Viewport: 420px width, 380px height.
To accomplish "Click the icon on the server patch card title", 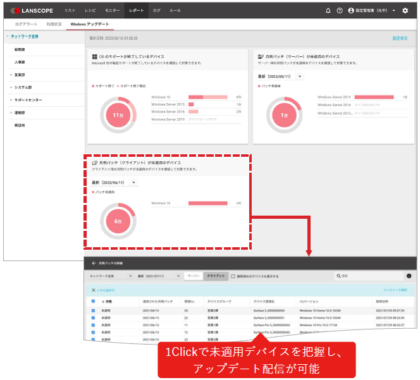I will point(261,57).
